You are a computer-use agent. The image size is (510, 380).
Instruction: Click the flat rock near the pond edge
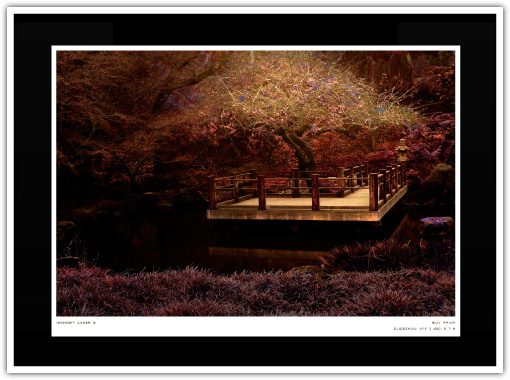click(436, 225)
